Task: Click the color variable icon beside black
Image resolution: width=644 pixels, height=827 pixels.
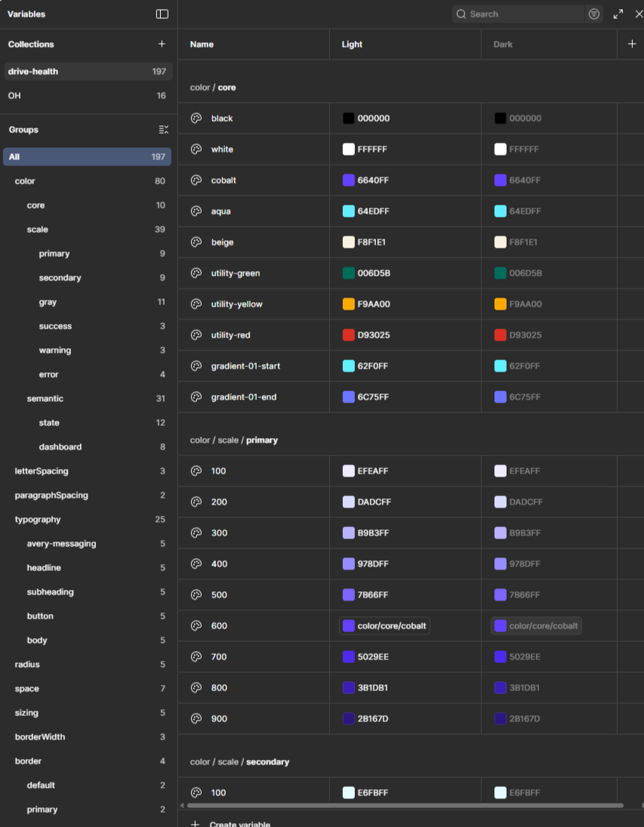Action: [x=196, y=119]
